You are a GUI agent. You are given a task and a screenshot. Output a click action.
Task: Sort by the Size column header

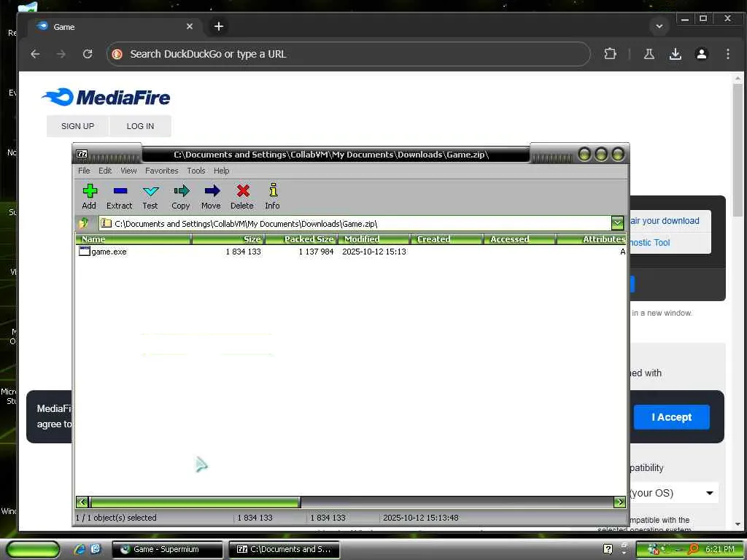point(228,238)
